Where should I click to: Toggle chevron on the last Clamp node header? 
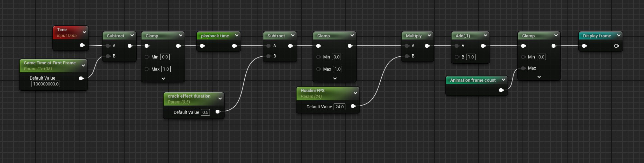click(x=556, y=35)
